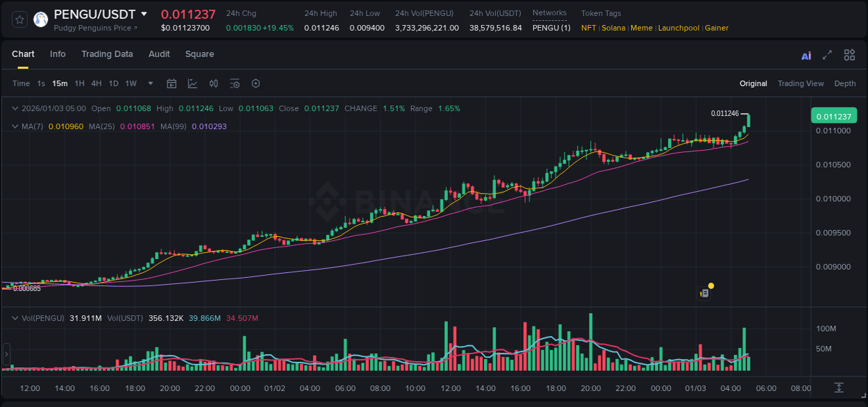Screen dimensions: 868x407
Task: Switch the chart to Trading View mode
Action: tap(800, 83)
